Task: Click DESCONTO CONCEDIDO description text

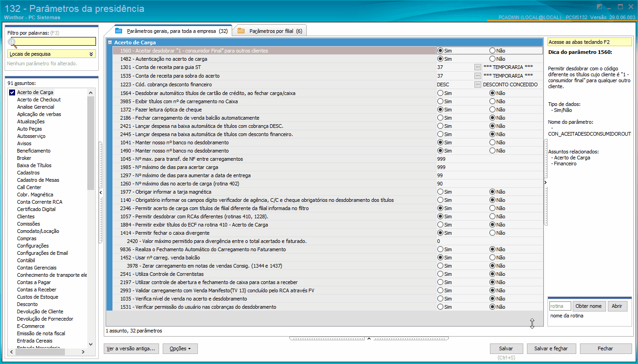Action: click(510, 84)
